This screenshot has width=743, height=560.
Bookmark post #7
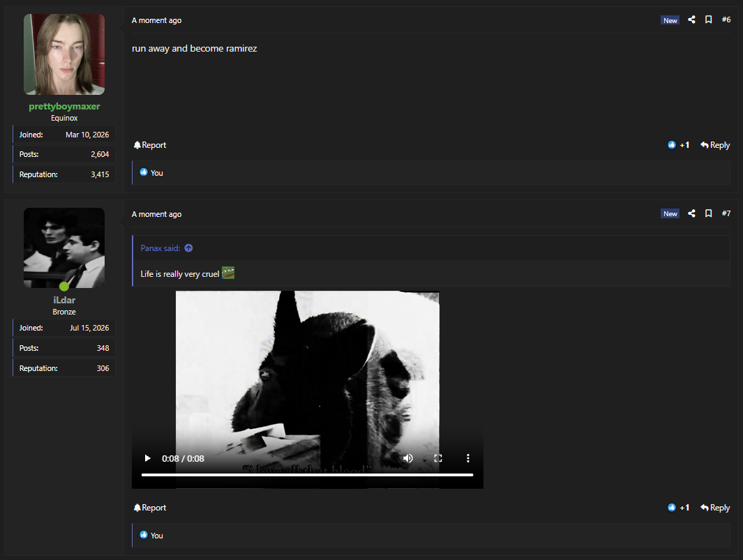(x=708, y=213)
